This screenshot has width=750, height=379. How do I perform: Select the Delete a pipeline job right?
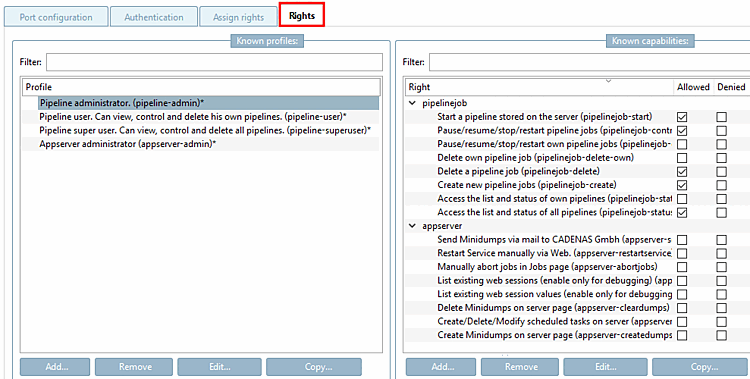click(518, 171)
